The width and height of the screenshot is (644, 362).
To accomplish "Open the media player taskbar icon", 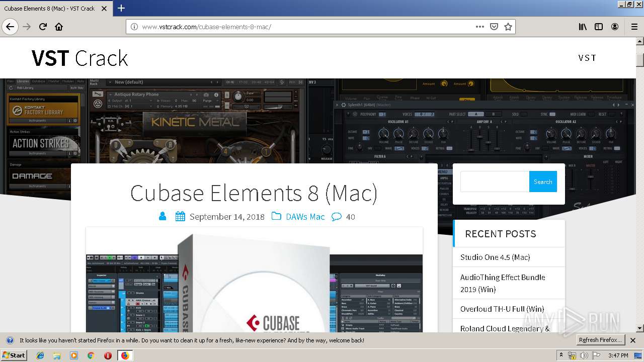I will (x=74, y=355).
